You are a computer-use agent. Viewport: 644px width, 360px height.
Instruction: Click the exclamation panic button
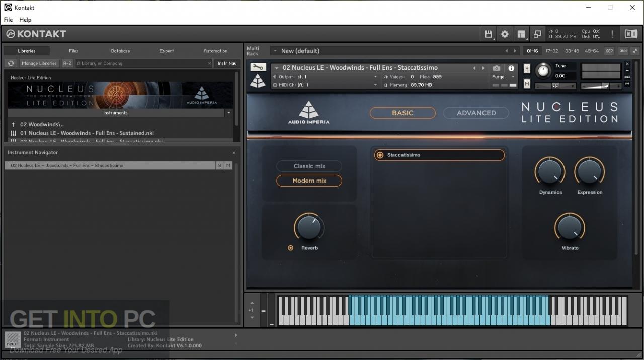coord(612,34)
